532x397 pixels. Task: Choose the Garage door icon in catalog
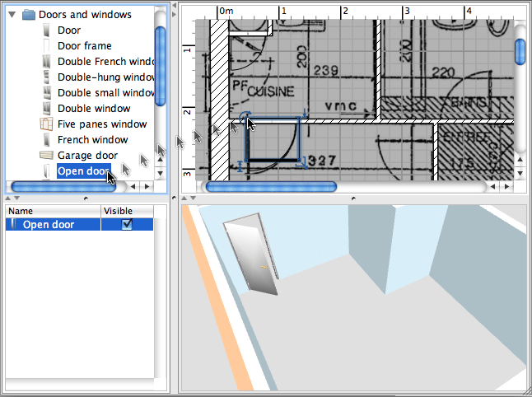[x=46, y=156]
